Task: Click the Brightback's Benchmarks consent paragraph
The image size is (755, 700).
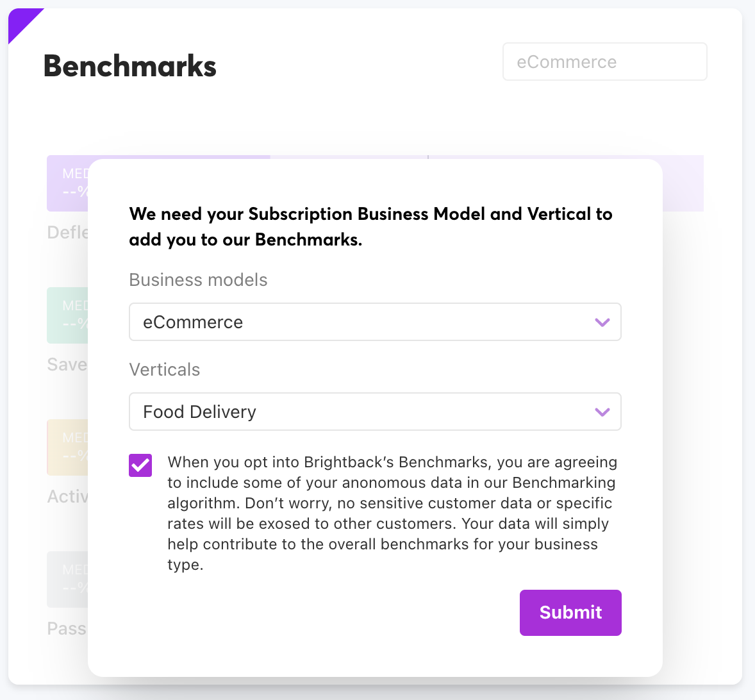Action: pos(392,513)
